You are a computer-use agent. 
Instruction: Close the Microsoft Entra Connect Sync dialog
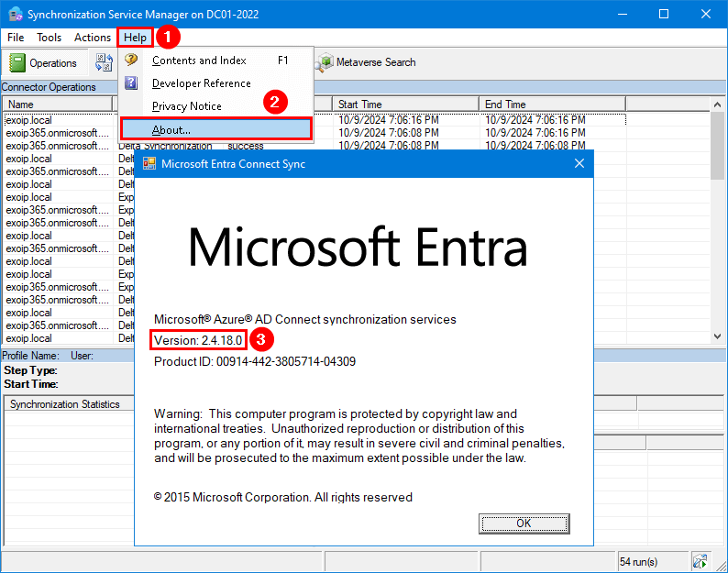579,163
